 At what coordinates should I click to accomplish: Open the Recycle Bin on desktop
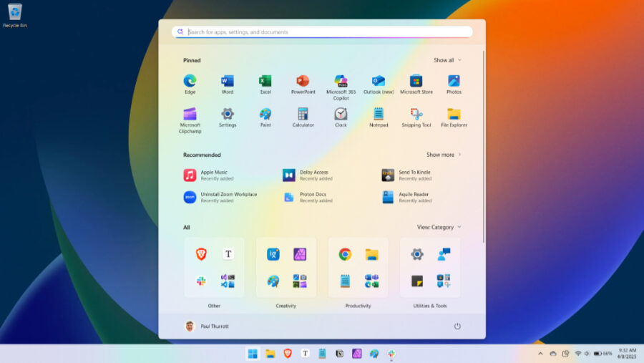point(15,16)
